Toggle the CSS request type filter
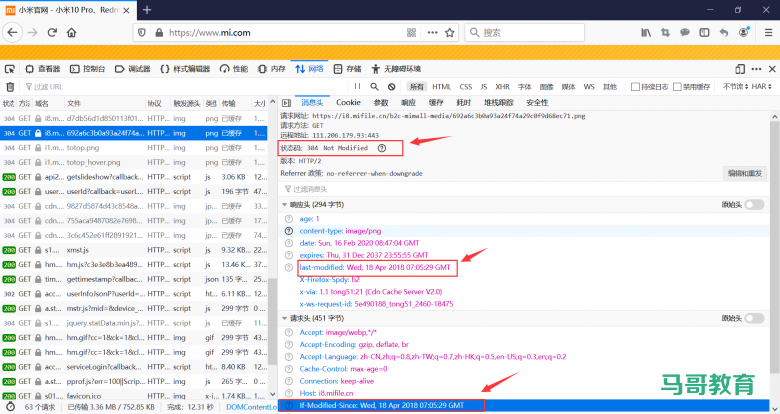780x414 pixels. click(x=466, y=87)
